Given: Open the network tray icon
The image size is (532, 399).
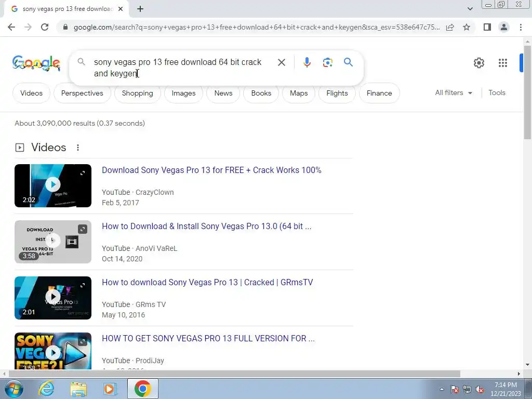Looking at the screenshot, I should point(467,390).
